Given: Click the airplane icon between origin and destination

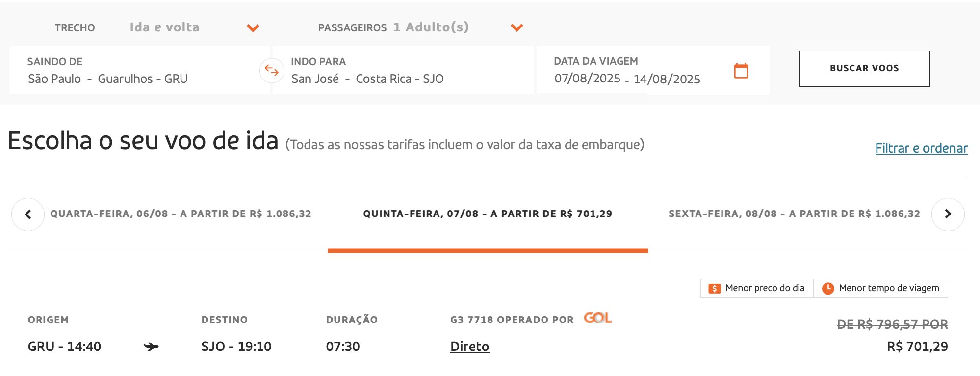Looking at the screenshot, I should coord(151,347).
